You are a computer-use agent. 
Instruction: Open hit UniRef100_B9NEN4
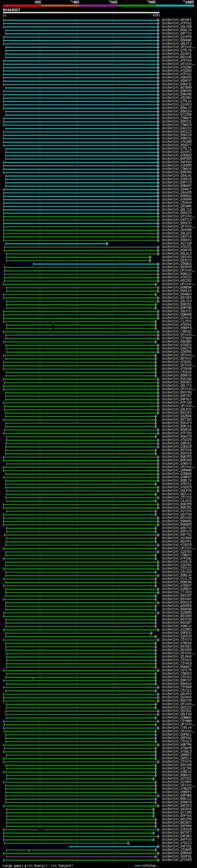click(x=177, y=287)
